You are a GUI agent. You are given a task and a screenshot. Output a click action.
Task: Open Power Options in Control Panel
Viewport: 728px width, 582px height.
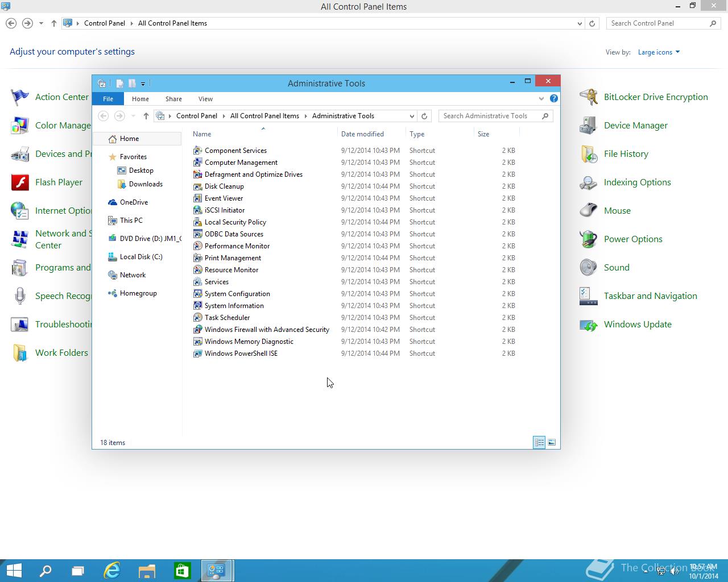pos(633,239)
